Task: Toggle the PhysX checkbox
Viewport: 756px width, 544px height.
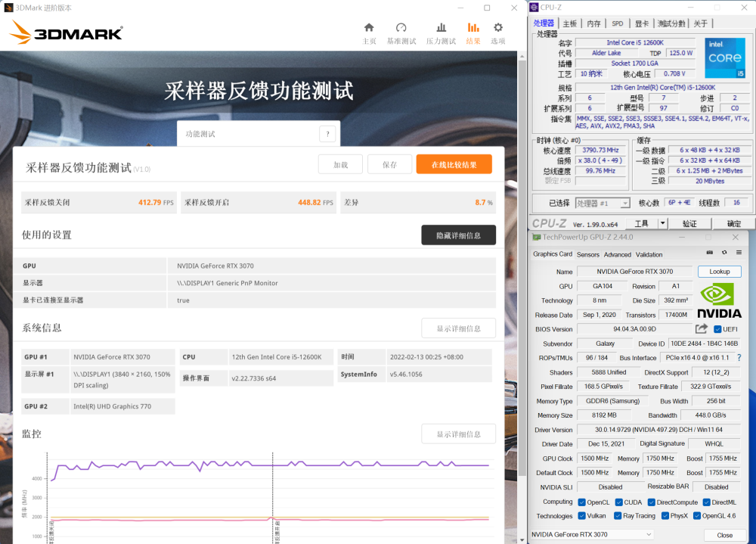Action: (665, 515)
